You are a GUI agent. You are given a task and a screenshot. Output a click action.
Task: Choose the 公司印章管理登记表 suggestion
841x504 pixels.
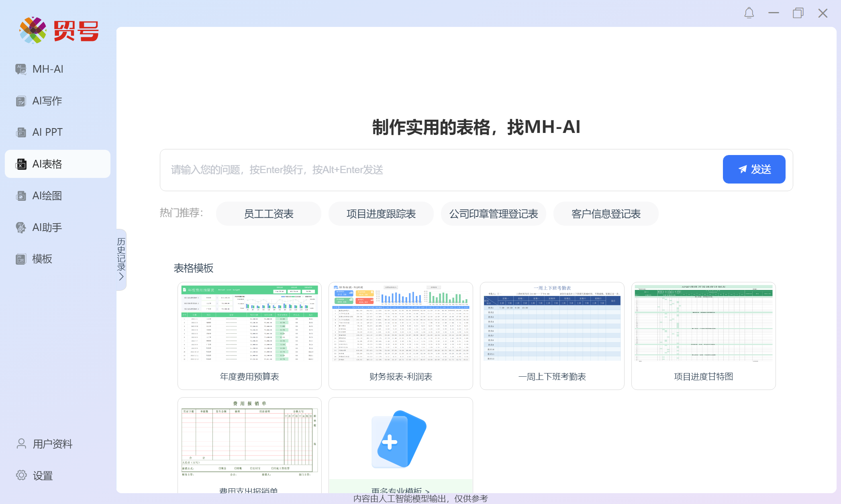(494, 214)
